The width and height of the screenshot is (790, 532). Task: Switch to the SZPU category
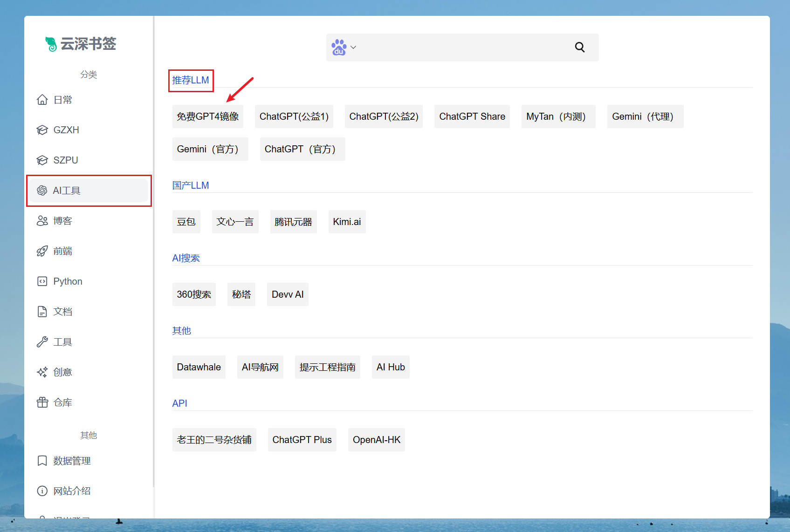(88, 160)
